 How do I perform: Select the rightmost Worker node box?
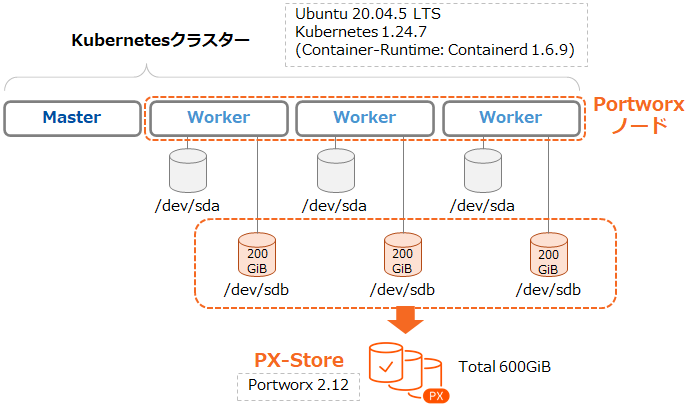pyautogui.click(x=511, y=118)
